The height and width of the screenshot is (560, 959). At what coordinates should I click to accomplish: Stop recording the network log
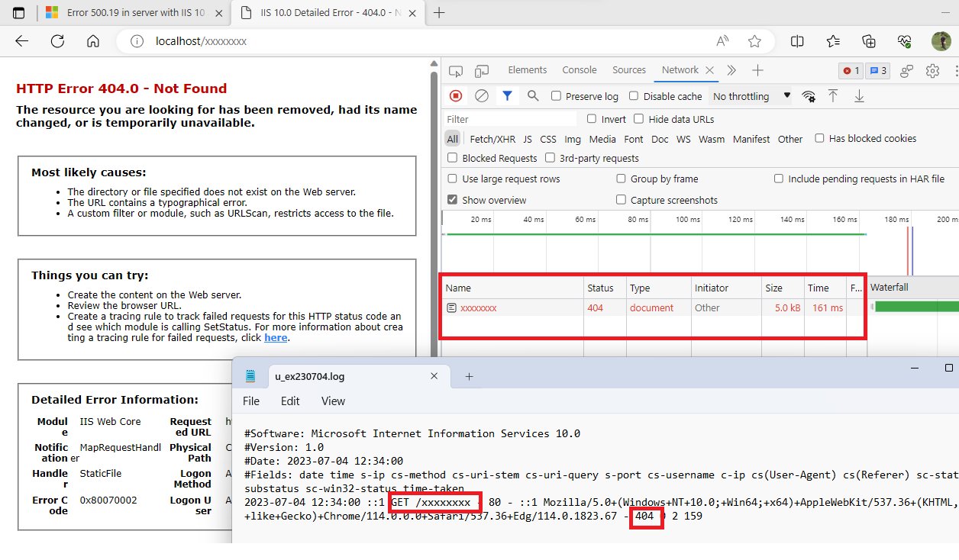click(x=457, y=95)
